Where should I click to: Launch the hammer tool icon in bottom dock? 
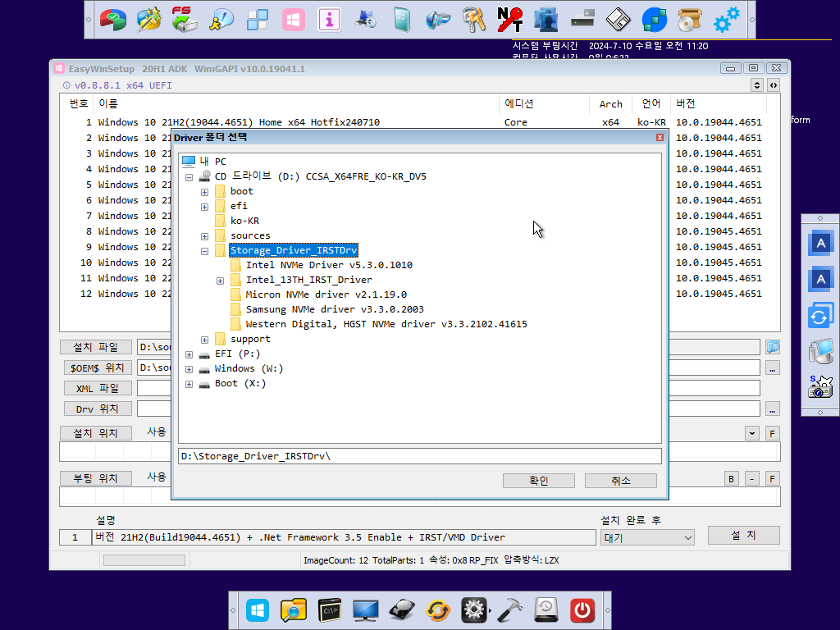[510, 610]
